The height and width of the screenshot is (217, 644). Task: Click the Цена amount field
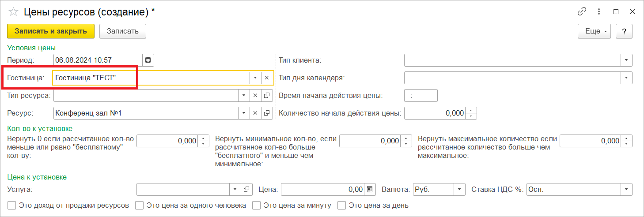coord(323,189)
